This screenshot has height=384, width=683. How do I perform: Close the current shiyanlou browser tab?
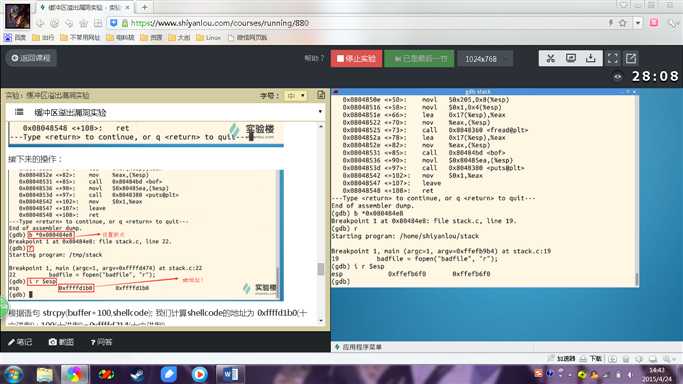tap(128, 7)
